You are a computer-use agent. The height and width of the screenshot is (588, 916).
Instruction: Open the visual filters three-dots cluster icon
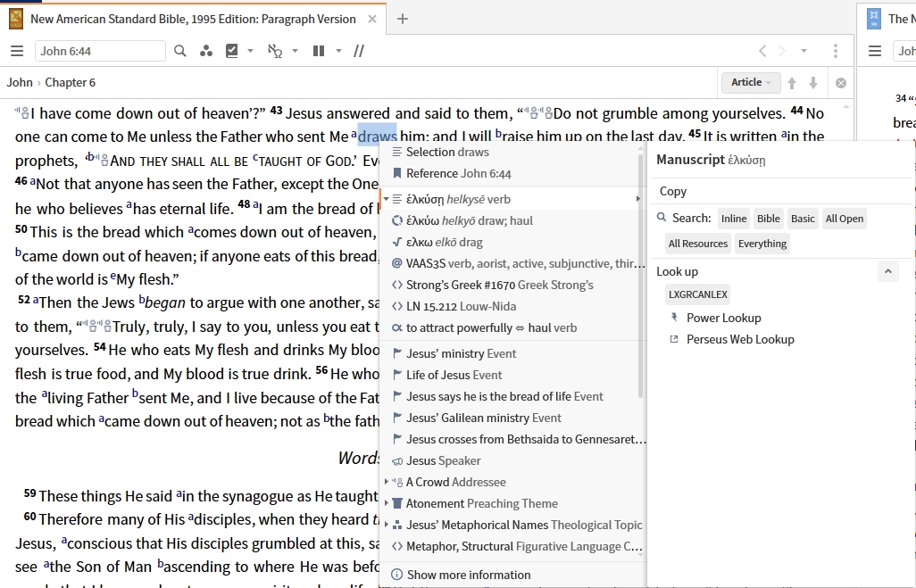click(205, 52)
